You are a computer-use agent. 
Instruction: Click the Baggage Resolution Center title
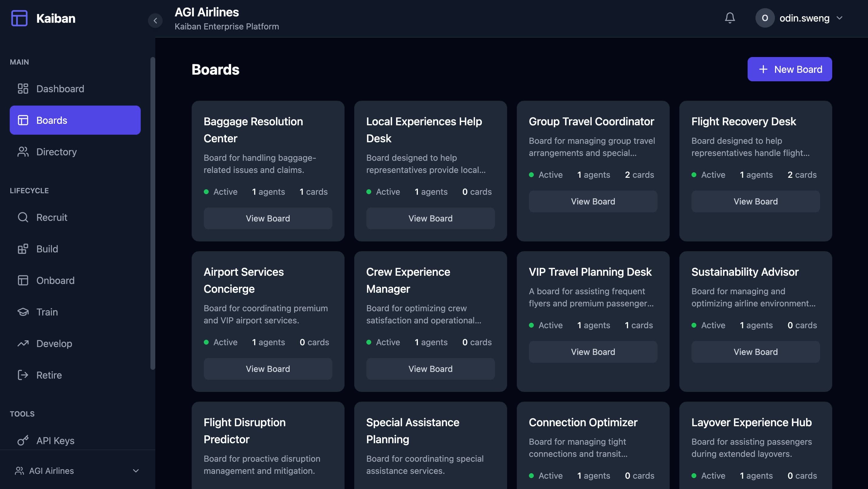pos(253,130)
